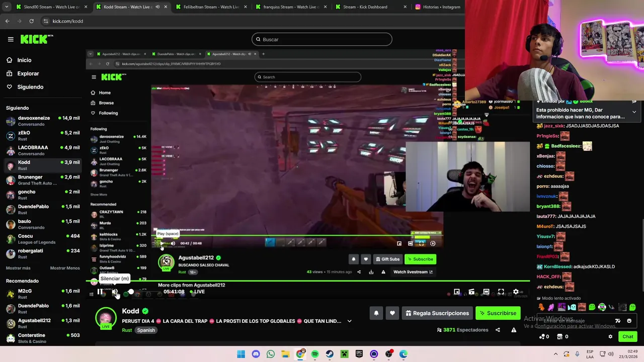Image resolution: width=644 pixels, height=362 pixels.
Task: Pause the Kodd live stream
Action: 100,292
